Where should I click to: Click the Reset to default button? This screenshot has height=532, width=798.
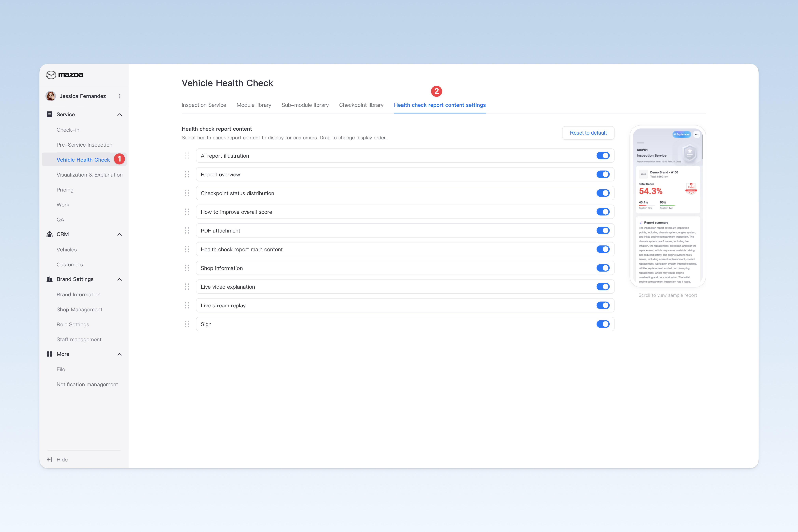pyautogui.click(x=588, y=133)
